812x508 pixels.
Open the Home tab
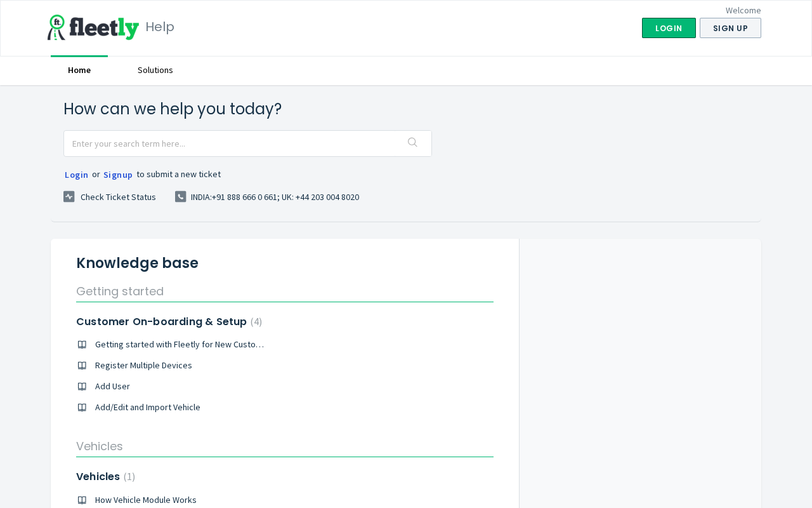79,70
